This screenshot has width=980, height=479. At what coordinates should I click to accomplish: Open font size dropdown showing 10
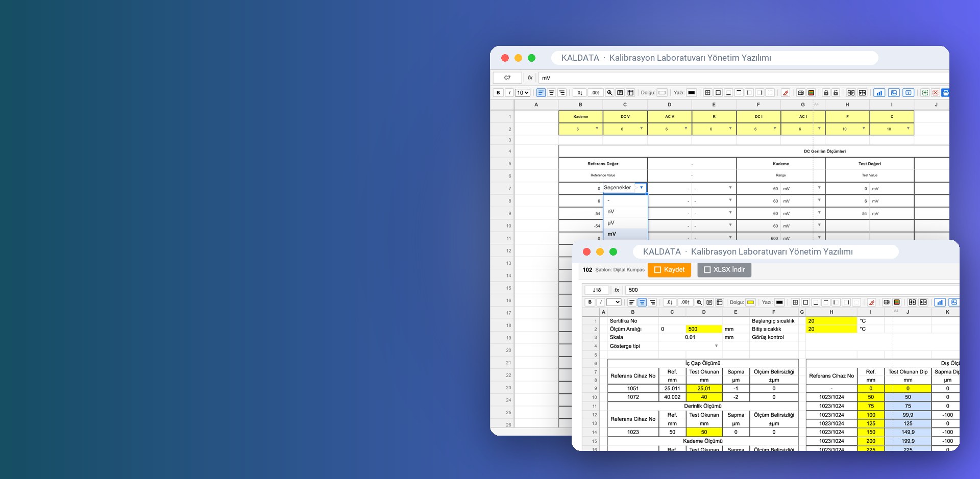point(523,93)
